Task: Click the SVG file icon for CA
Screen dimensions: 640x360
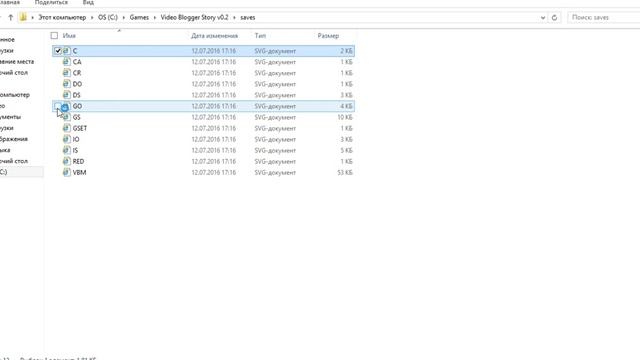Action: (66, 62)
